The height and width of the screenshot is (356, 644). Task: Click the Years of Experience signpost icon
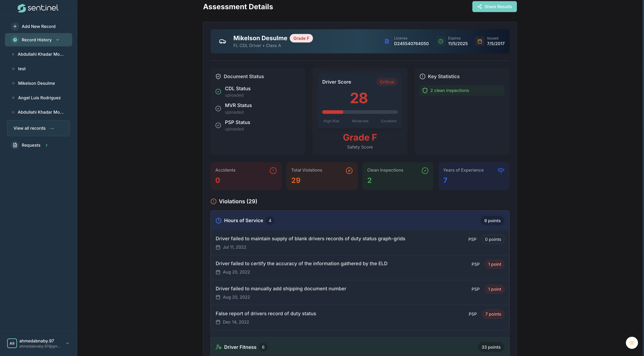[501, 171]
